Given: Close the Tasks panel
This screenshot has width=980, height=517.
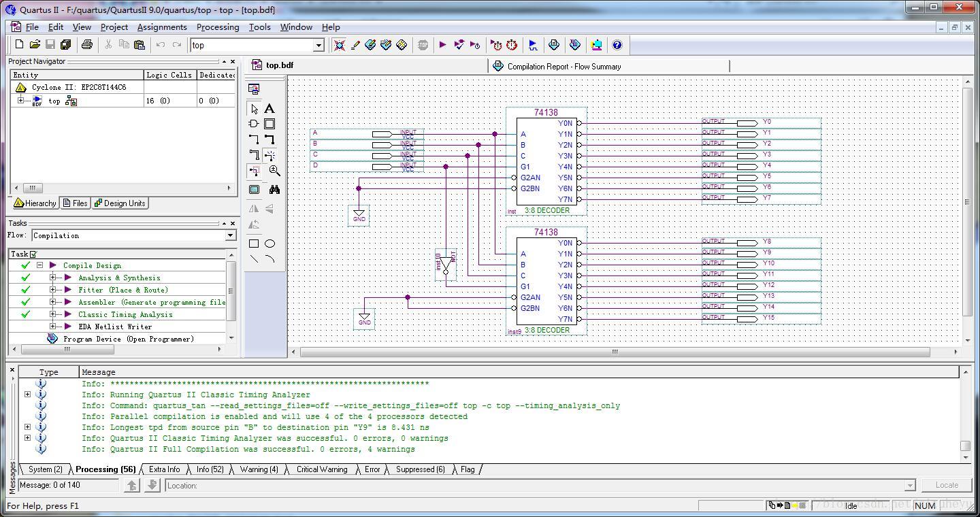Looking at the screenshot, I should coord(233,223).
